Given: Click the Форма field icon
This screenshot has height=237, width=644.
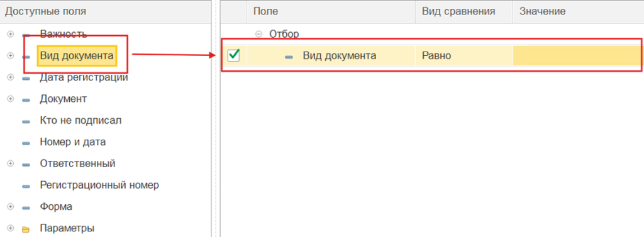Looking at the screenshot, I should click(26, 207).
